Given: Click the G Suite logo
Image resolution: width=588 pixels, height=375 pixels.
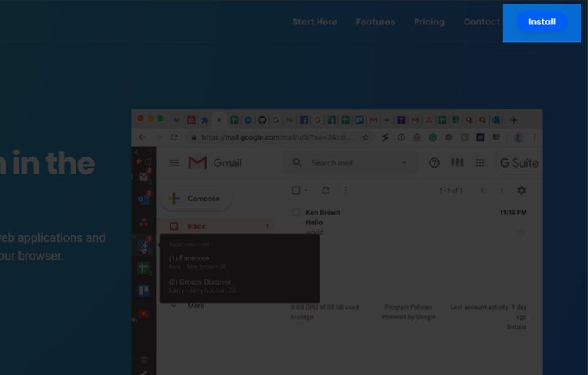Looking at the screenshot, I should click(520, 162).
